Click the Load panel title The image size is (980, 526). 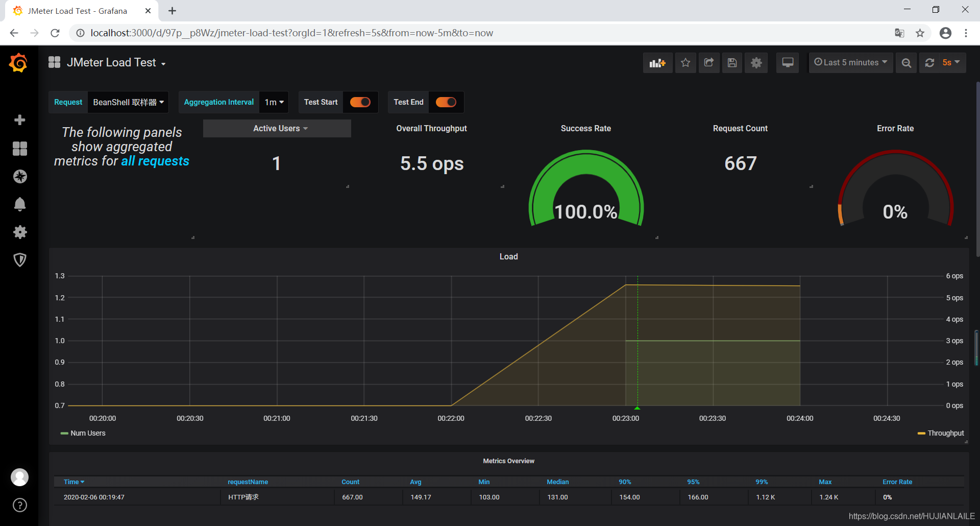point(508,257)
